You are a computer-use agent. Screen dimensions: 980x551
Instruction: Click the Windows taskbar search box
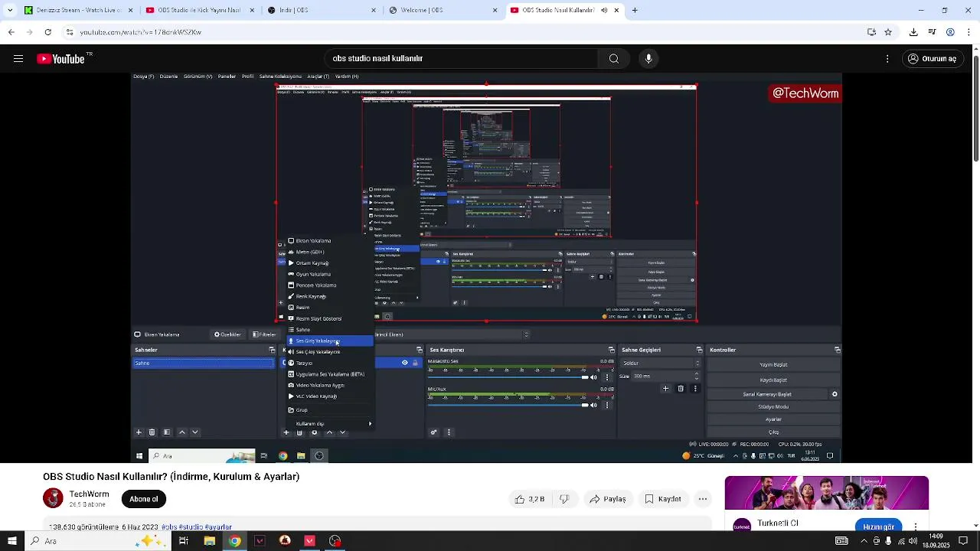coord(96,541)
